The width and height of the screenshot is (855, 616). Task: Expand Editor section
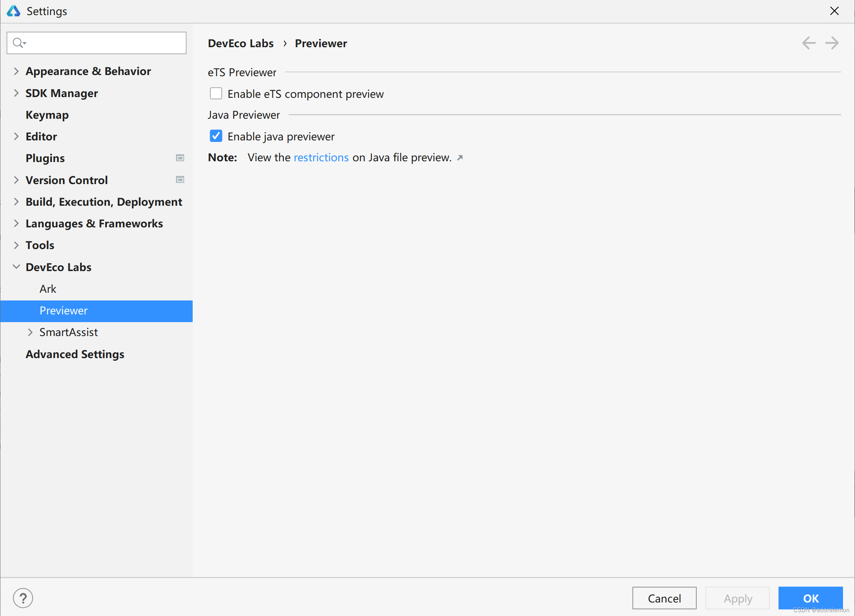tap(16, 136)
